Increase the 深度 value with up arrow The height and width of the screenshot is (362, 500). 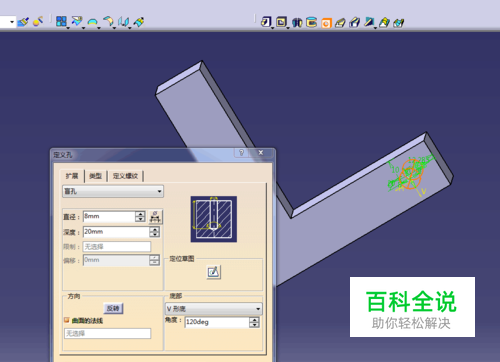click(154, 229)
